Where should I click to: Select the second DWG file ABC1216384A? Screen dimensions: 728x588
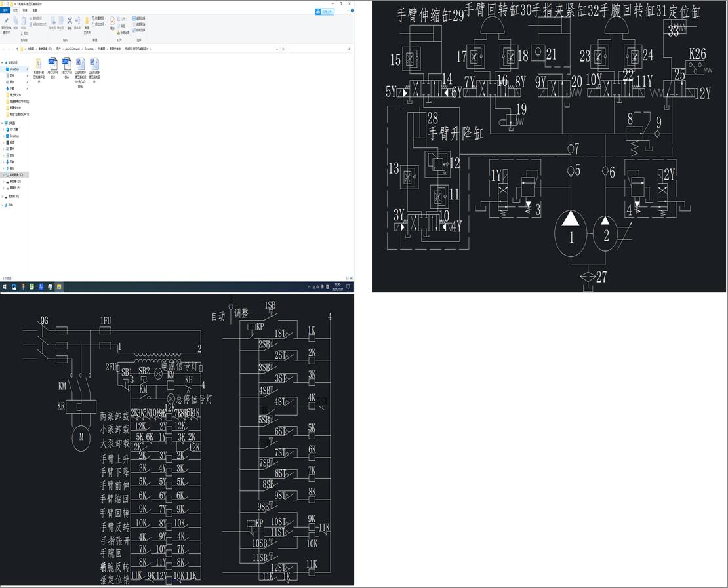pos(66,68)
